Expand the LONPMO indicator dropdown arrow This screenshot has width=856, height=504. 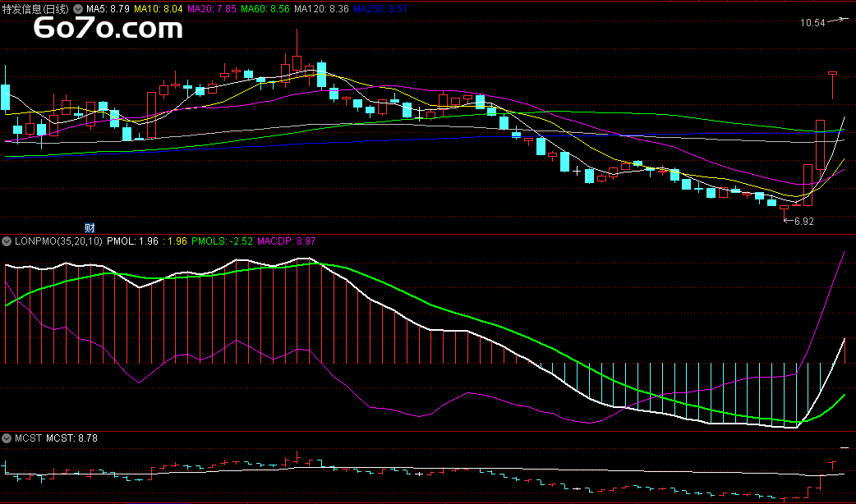pos(7,241)
